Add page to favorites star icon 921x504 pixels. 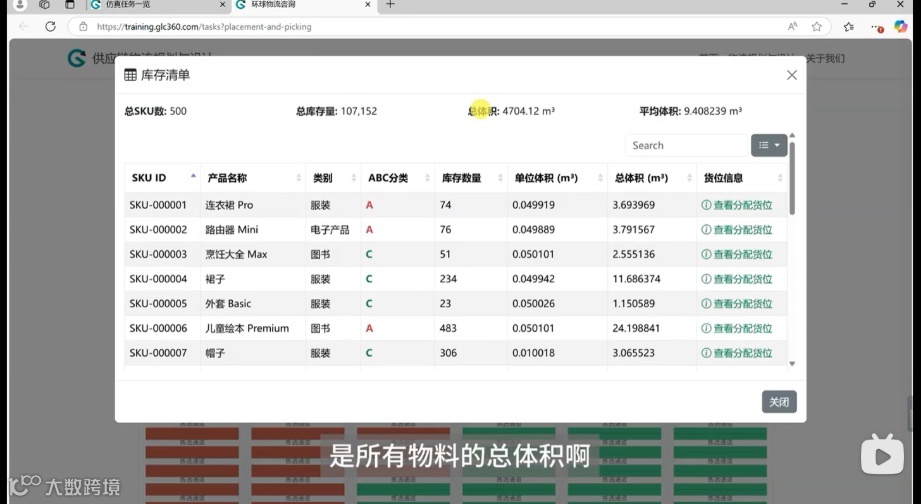(x=816, y=26)
